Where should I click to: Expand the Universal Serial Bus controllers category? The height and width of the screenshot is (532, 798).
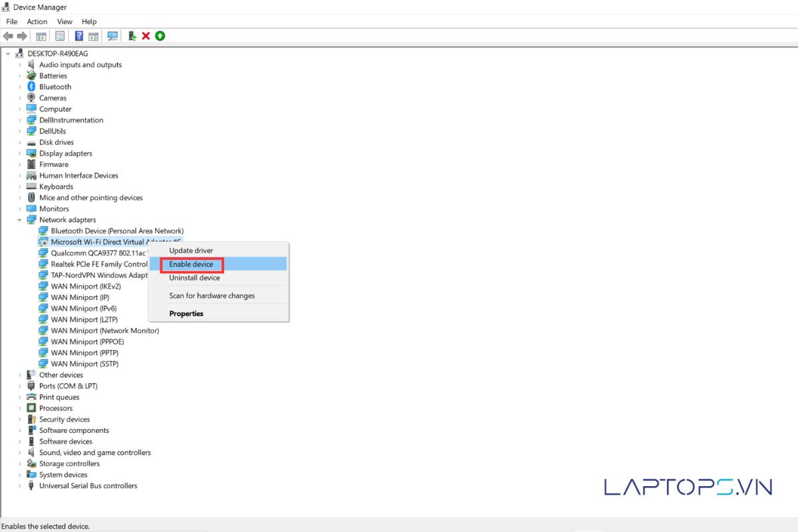click(20, 486)
